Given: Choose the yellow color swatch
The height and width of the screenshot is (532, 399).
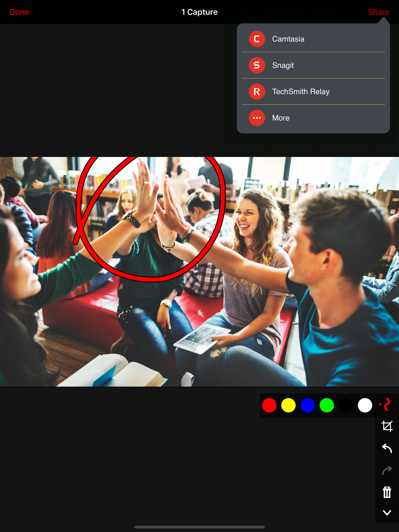Looking at the screenshot, I should coord(288,405).
